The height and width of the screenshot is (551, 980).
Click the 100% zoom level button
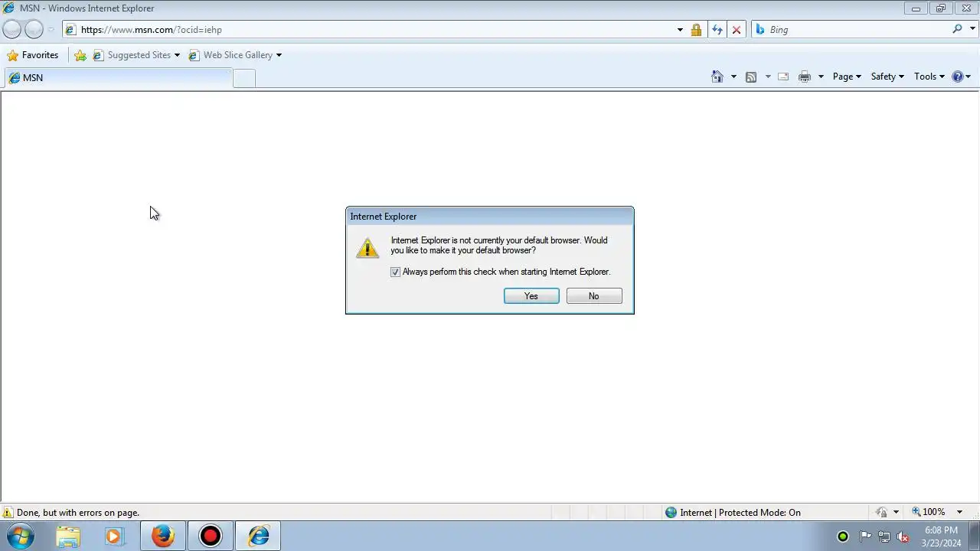pyautogui.click(x=928, y=512)
